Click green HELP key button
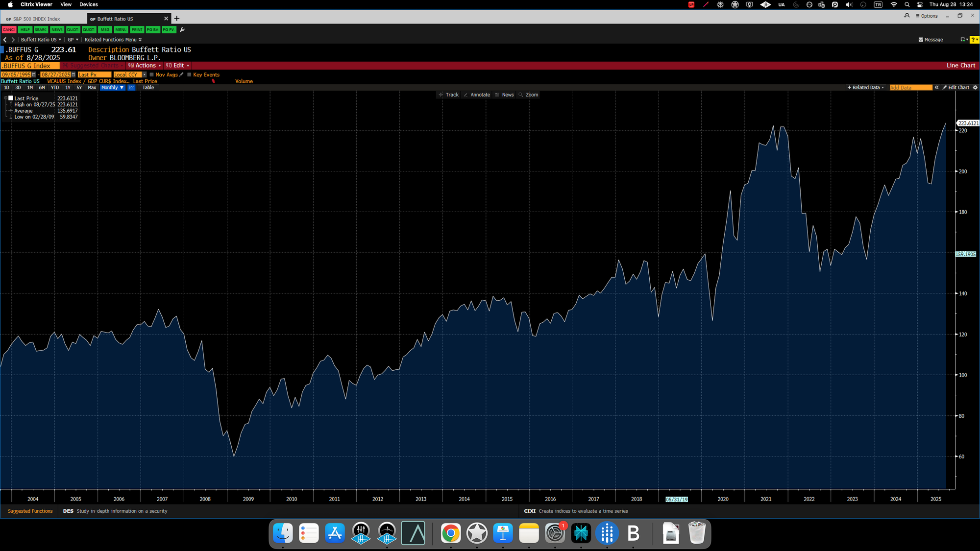 (25, 30)
